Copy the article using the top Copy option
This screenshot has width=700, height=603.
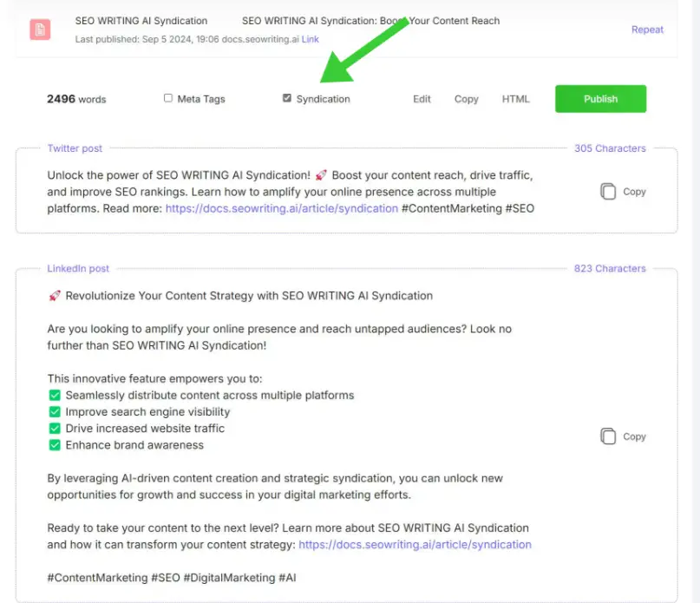(466, 99)
